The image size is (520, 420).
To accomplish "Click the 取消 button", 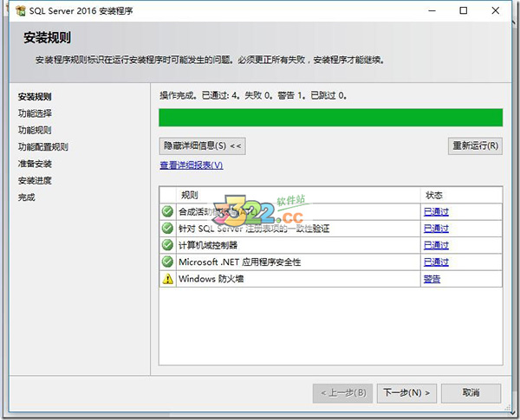I will point(471,393).
